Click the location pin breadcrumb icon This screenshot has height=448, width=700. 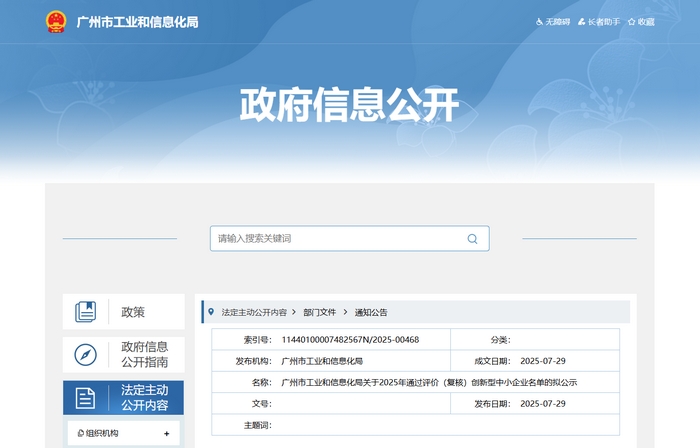(x=211, y=312)
